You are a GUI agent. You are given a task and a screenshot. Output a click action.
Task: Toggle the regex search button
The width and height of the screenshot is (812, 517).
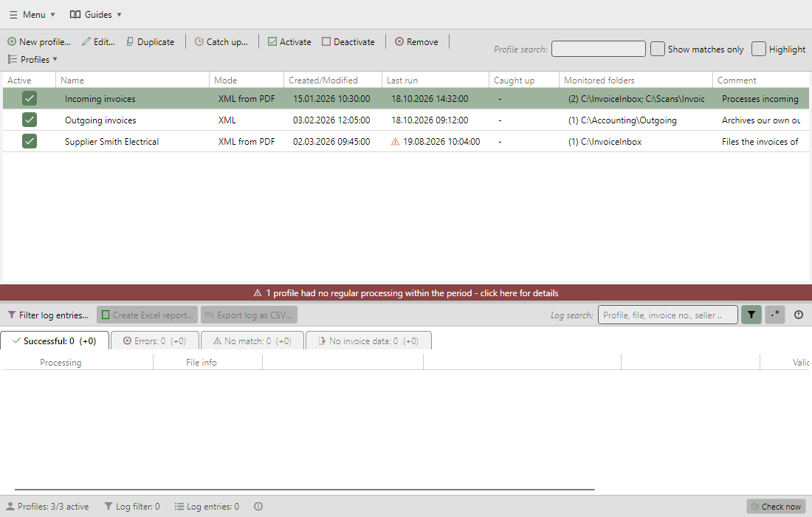coord(774,315)
